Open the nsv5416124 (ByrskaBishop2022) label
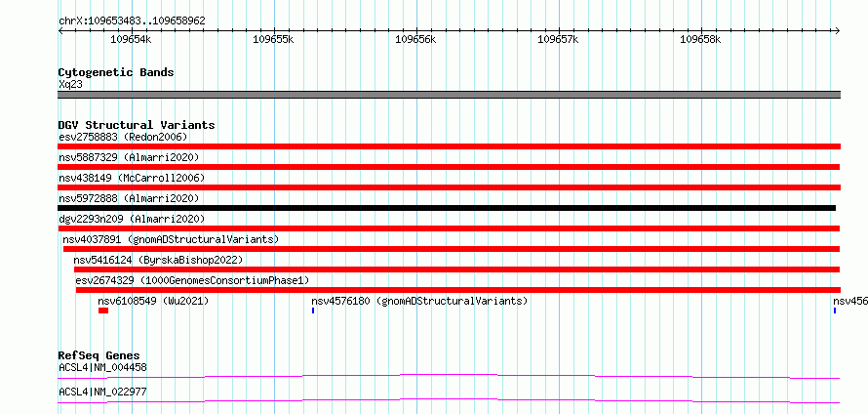The width and height of the screenshot is (868, 414). click(x=158, y=260)
